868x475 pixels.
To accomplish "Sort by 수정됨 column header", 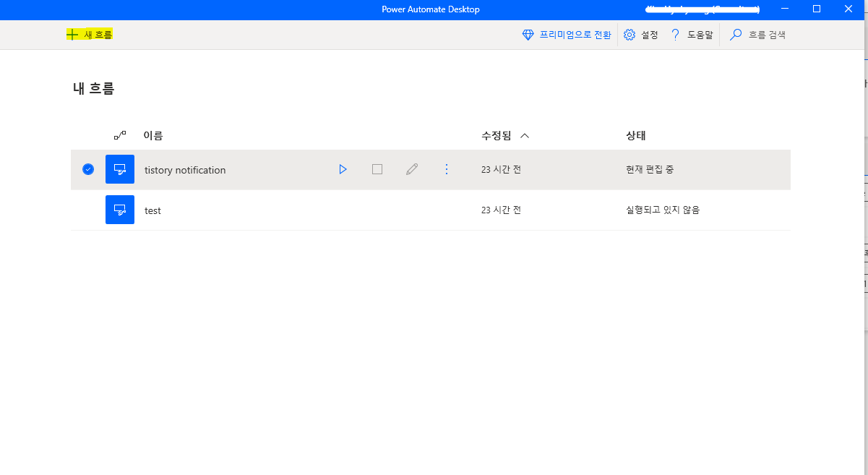I will click(505, 135).
